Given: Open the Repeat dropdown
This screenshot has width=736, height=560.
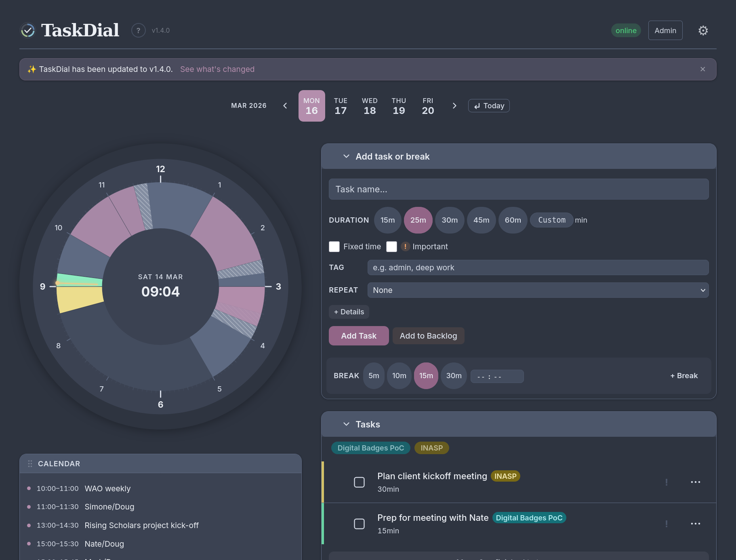Looking at the screenshot, I should [538, 290].
